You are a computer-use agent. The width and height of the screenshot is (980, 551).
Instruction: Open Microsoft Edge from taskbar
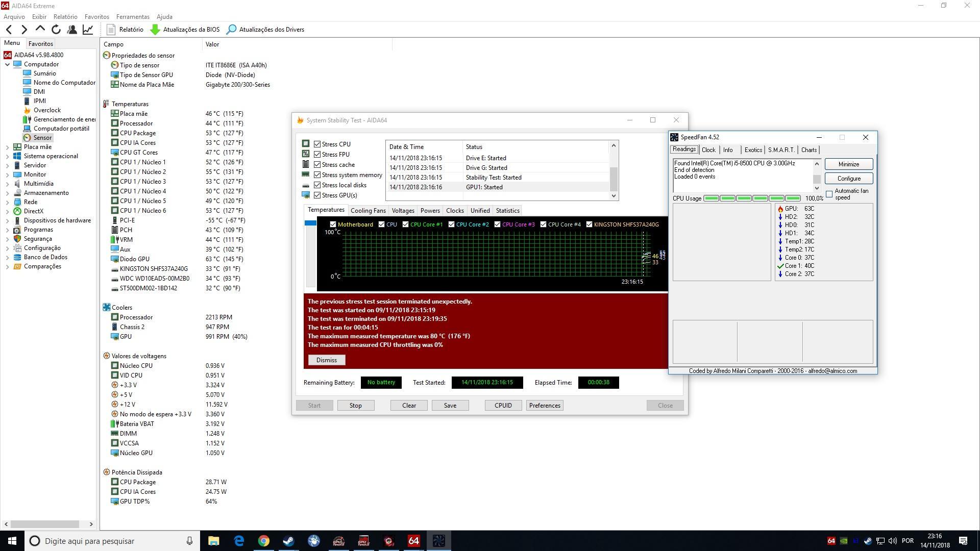(x=239, y=541)
